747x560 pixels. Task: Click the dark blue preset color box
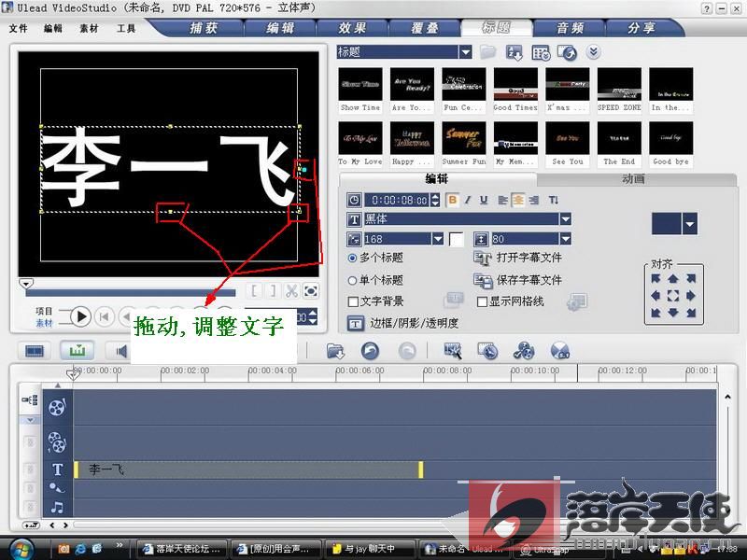point(666,224)
